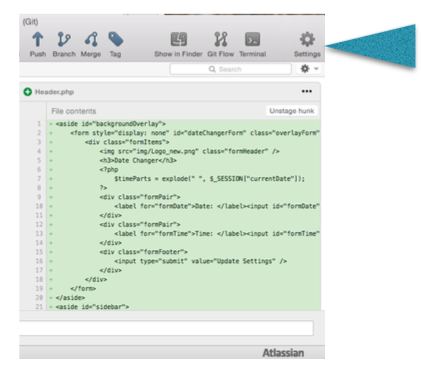
Task: Select line 5 Date Changer heading
Action: pyautogui.click(x=138, y=161)
